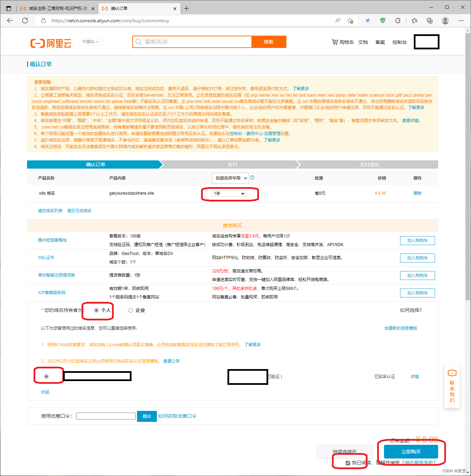Open 文档 in top navigation
Screen dimensions: 471x476
[363, 42]
